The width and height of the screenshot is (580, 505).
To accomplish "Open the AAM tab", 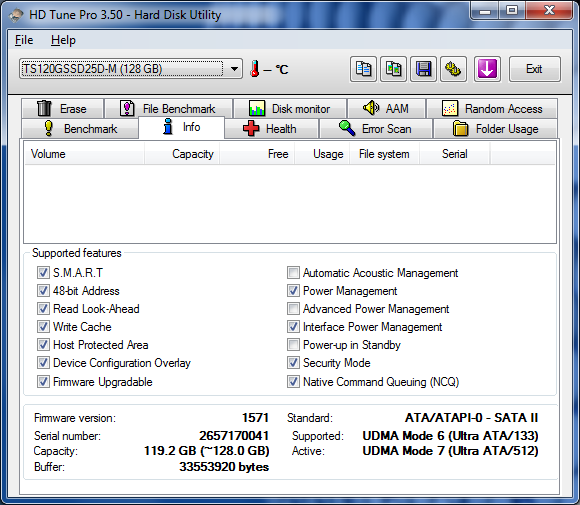I will (386, 108).
